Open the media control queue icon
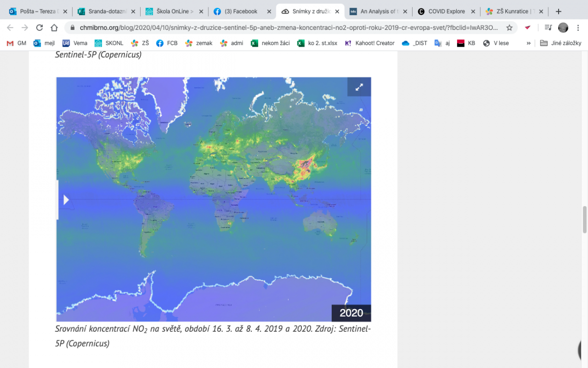Viewport: 588px width, 368px height. tap(548, 27)
